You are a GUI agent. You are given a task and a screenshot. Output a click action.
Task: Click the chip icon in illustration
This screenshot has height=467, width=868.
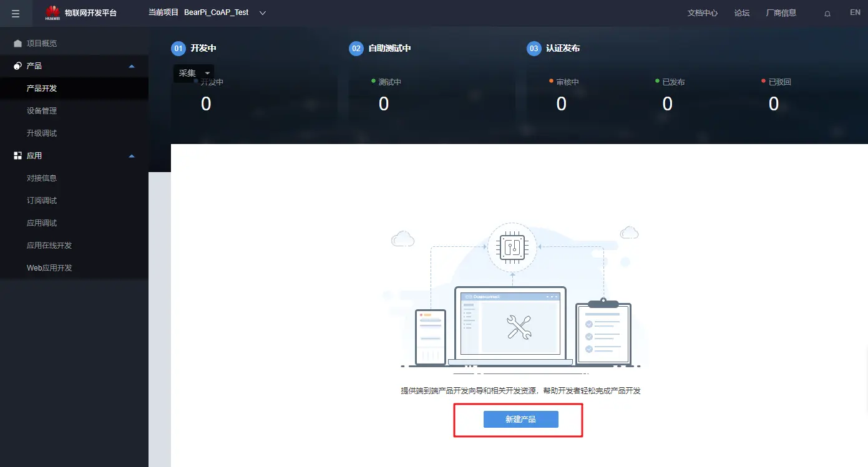[x=512, y=248]
